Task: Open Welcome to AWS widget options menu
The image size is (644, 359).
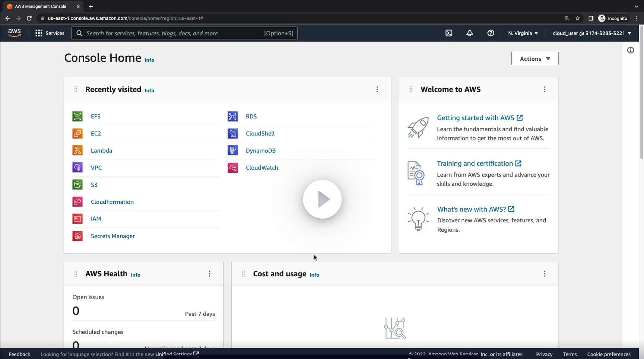Action: point(545,89)
